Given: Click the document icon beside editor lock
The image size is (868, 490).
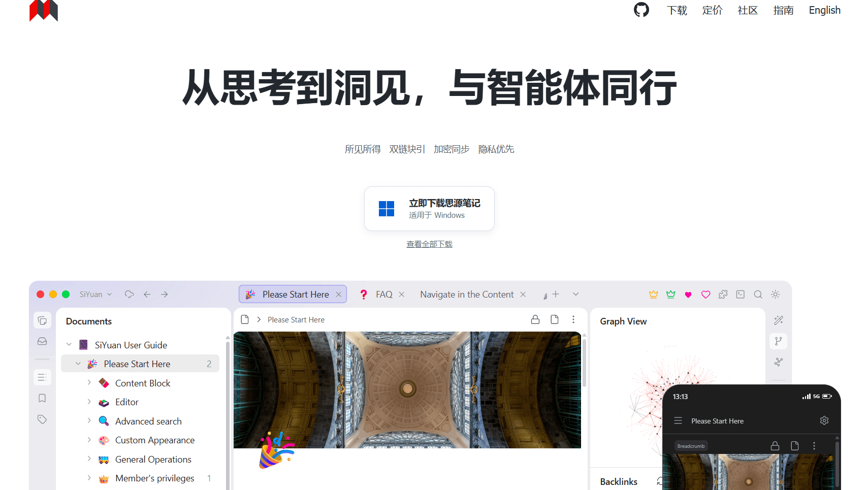Looking at the screenshot, I should coord(555,319).
